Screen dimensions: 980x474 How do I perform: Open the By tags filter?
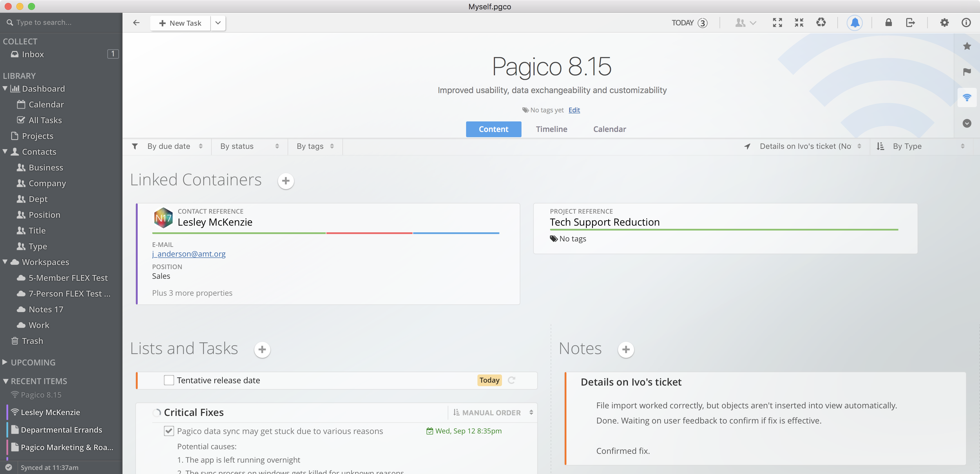[315, 147]
